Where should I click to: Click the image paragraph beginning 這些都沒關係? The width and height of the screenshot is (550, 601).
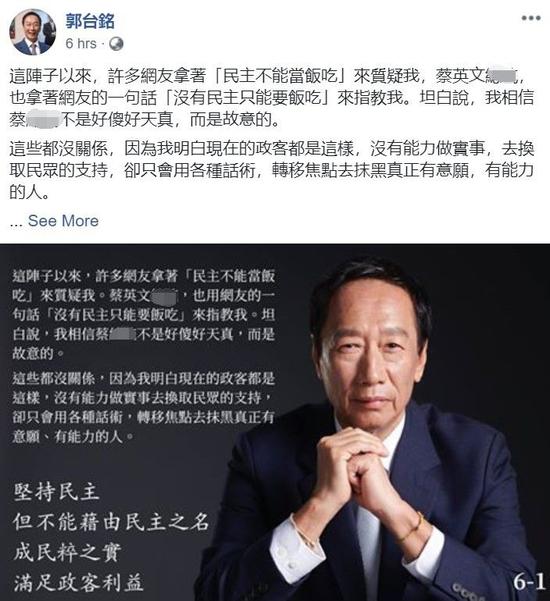click(143, 407)
